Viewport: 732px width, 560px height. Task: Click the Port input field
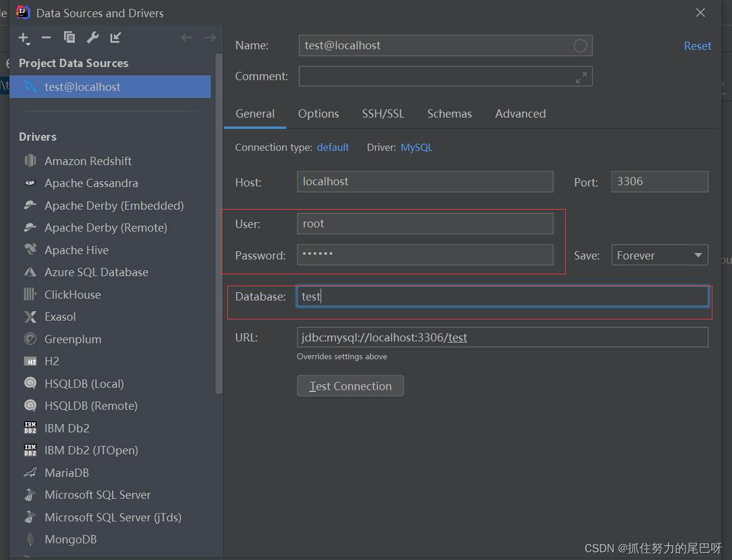tap(660, 182)
